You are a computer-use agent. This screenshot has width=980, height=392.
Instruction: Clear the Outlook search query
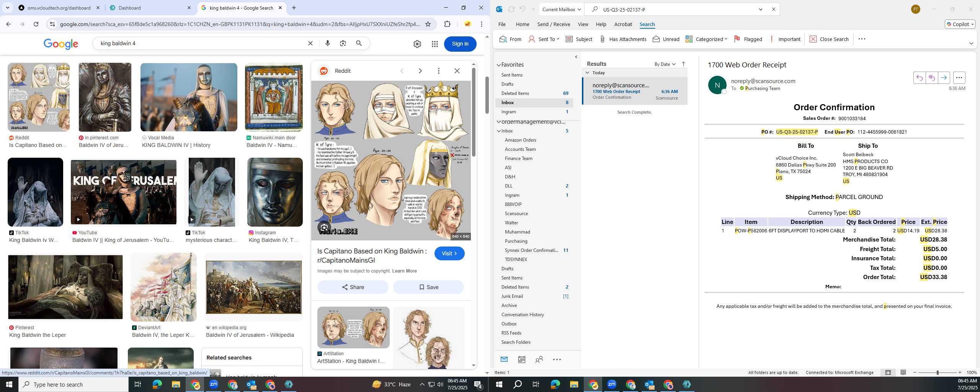[x=773, y=9]
